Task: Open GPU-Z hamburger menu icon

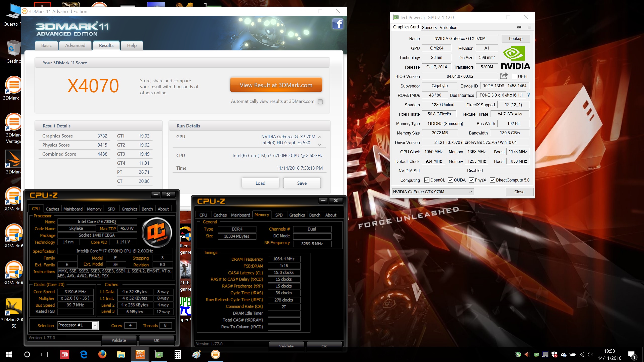Action: (529, 27)
